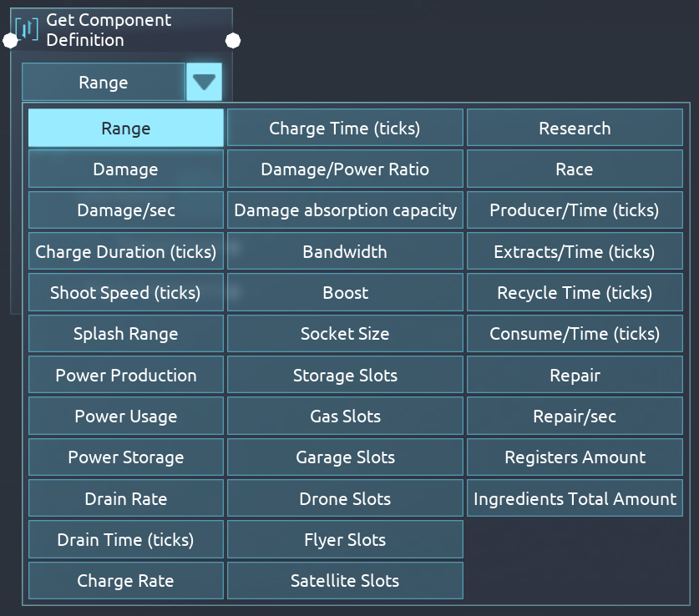Pick the Bandwidth option

coord(345,251)
